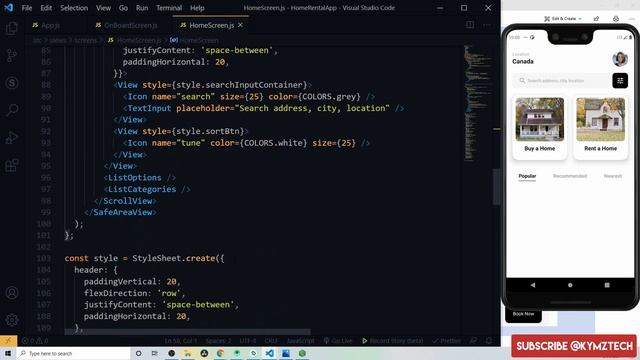640x360 pixels.
Task: Click the code minimap
Action: point(478,102)
